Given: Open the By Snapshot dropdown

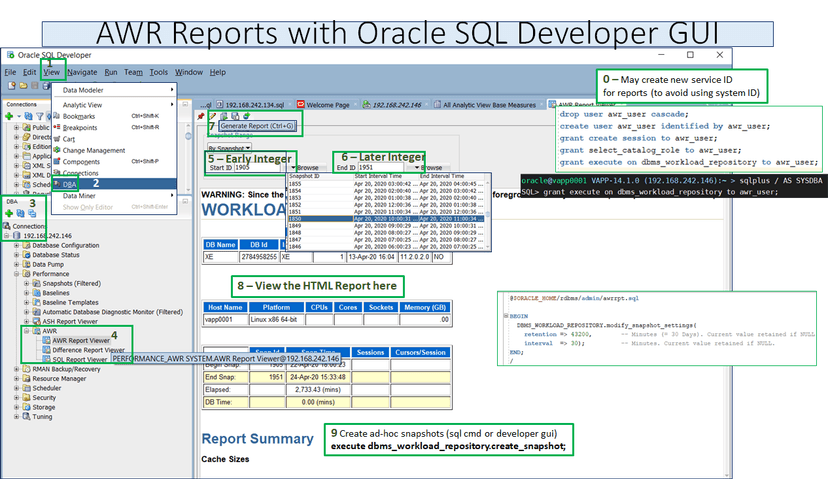Looking at the screenshot, I should point(231,146).
